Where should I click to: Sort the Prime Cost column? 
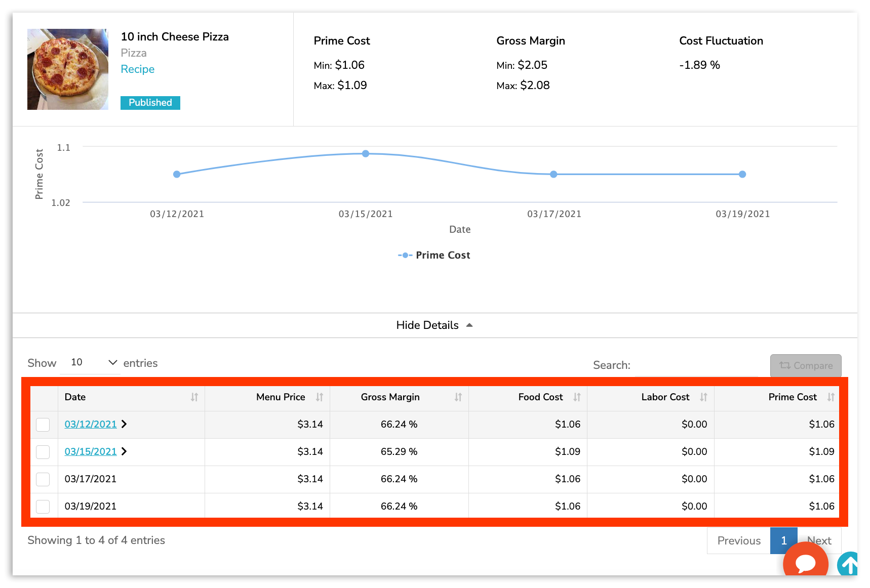pos(831,398)
